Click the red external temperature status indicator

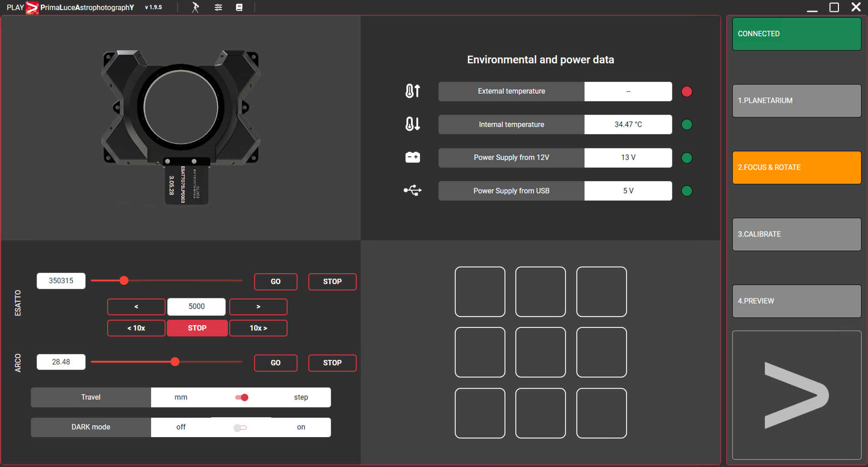687,91
